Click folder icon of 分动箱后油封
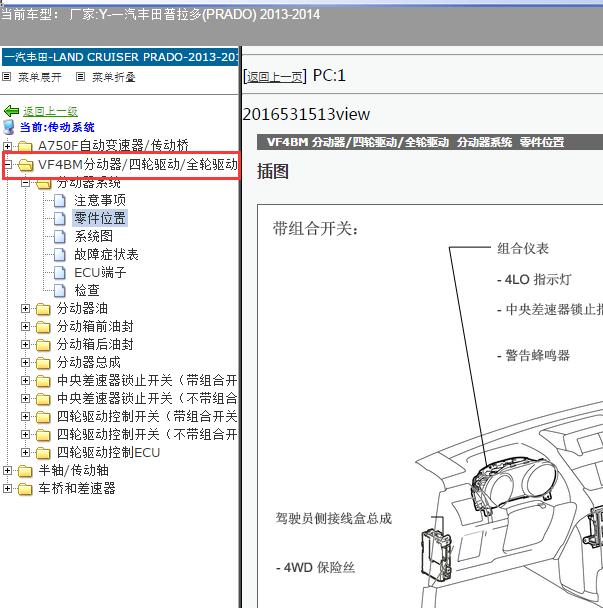 43,345
